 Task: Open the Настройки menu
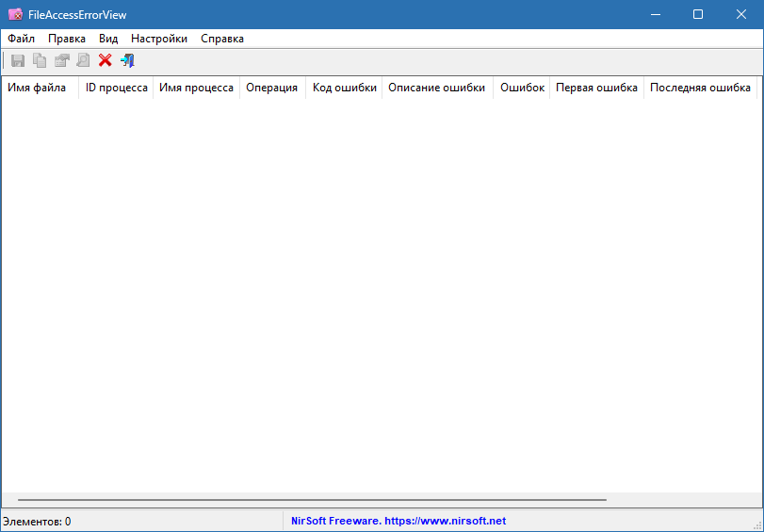(x=159, y=39)
